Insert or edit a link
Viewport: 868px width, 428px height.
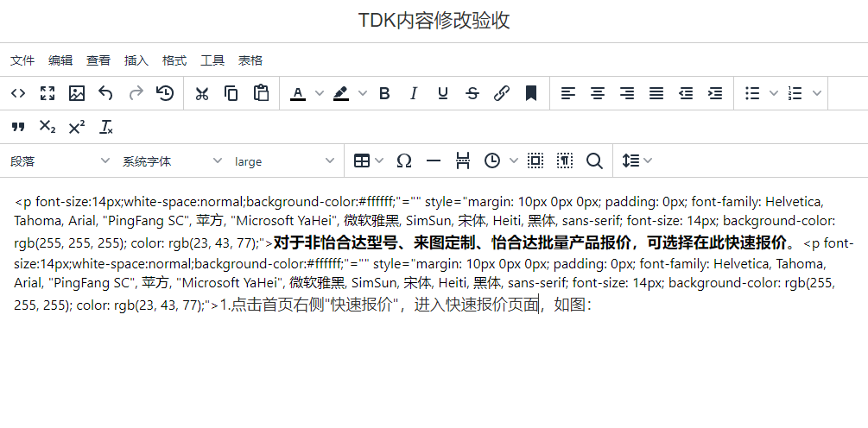[502, 93]
